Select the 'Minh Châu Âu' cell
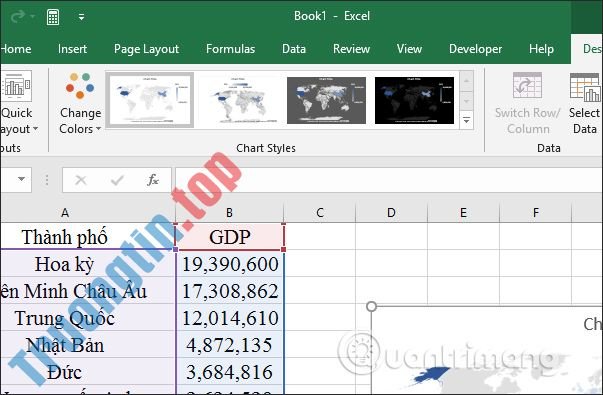Viewport: 603px width, 395px height. [x=88, y=290]
